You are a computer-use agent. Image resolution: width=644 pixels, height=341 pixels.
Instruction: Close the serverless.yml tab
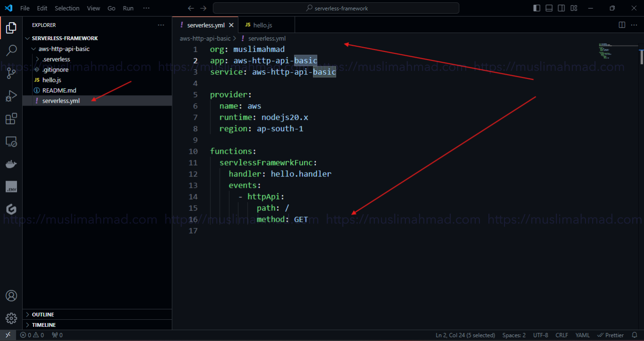(231, 25)
